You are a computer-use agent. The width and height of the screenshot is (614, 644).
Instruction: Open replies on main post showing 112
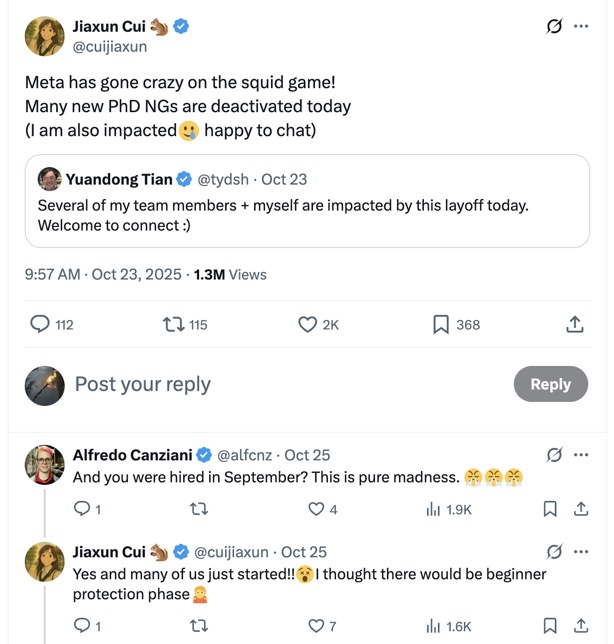tap(41, 324)
